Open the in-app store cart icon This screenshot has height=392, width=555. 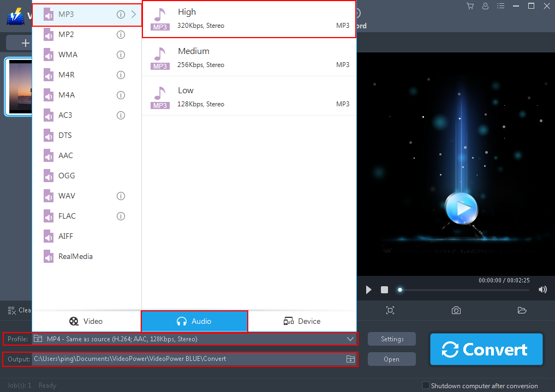tap(470, 6)
